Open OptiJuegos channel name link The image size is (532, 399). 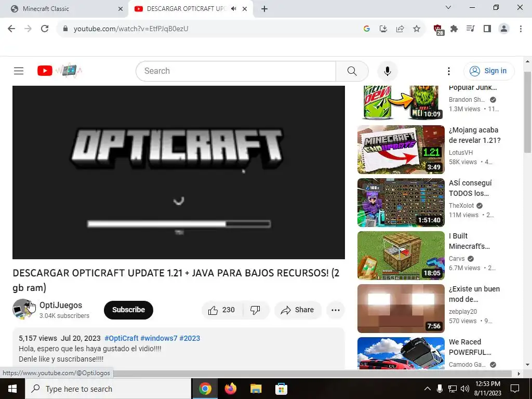click(61, 305)
